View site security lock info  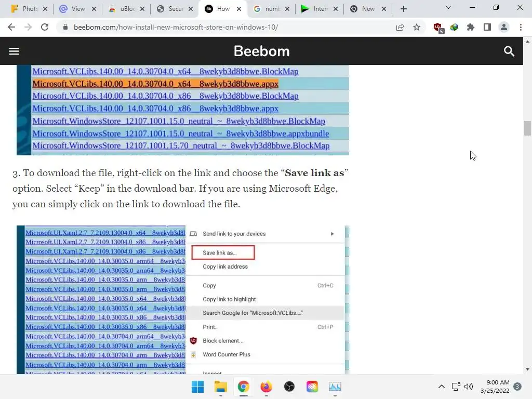click(65, 27)
